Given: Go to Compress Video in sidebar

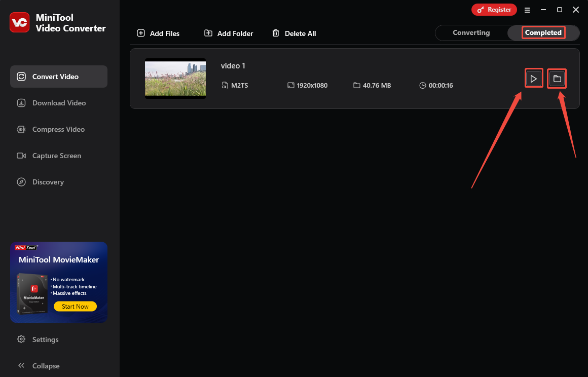Looking at the screenshot, I should point(59,129).
